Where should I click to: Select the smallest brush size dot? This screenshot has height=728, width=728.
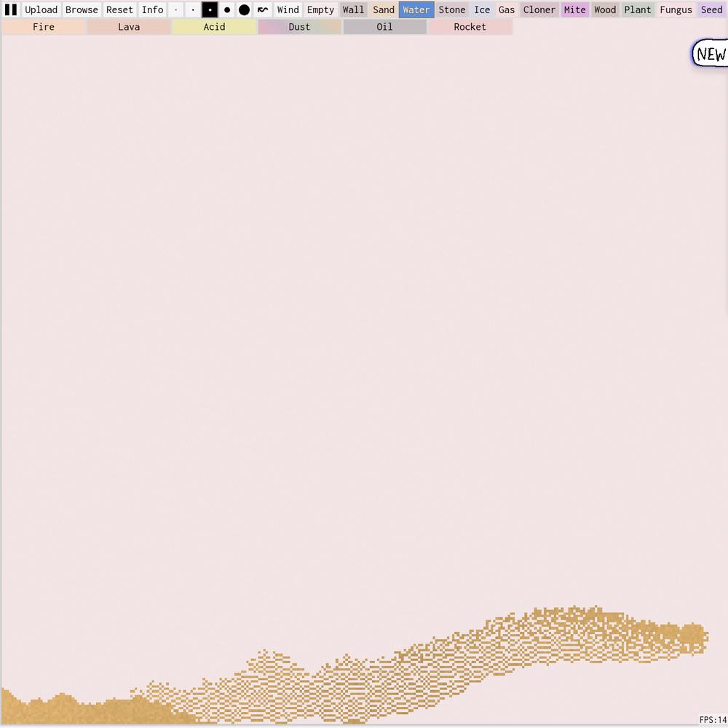[176, 10]
